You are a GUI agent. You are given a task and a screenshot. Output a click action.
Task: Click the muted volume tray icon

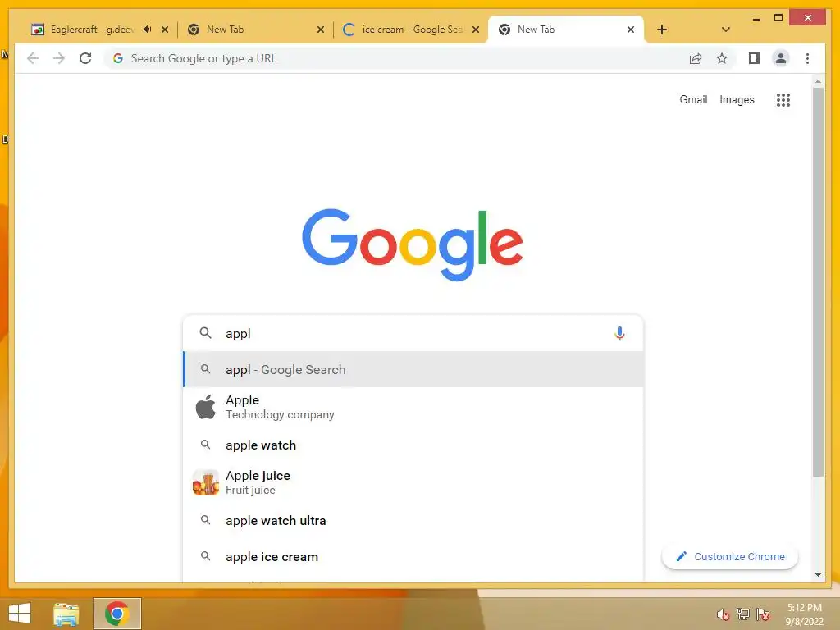pos(724,614)
